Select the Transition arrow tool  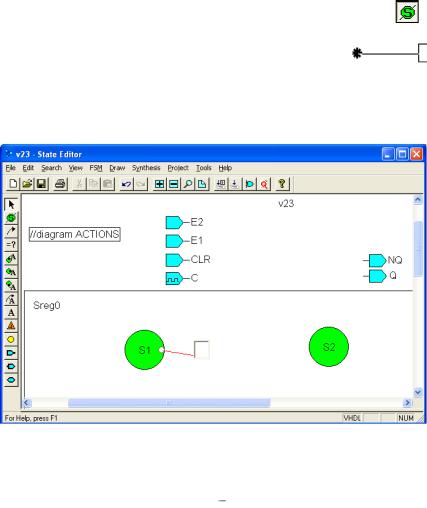pos(11,231)
